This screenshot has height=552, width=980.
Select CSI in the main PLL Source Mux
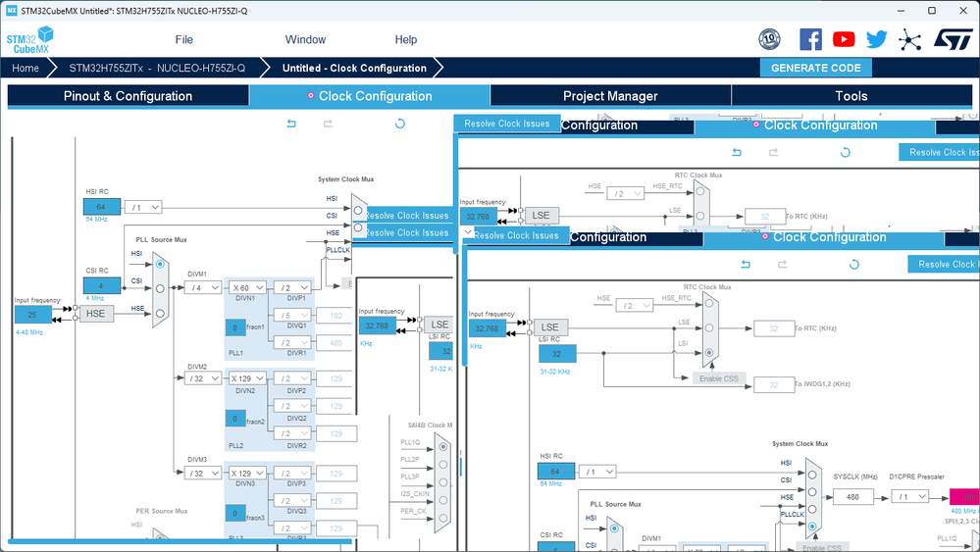coord(160,288)
